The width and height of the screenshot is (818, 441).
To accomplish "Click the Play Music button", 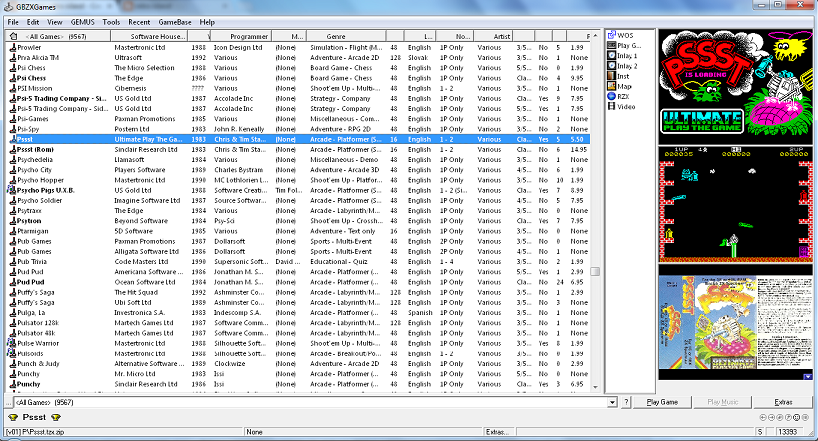I will pyautogui.click(x=723, y=402).
